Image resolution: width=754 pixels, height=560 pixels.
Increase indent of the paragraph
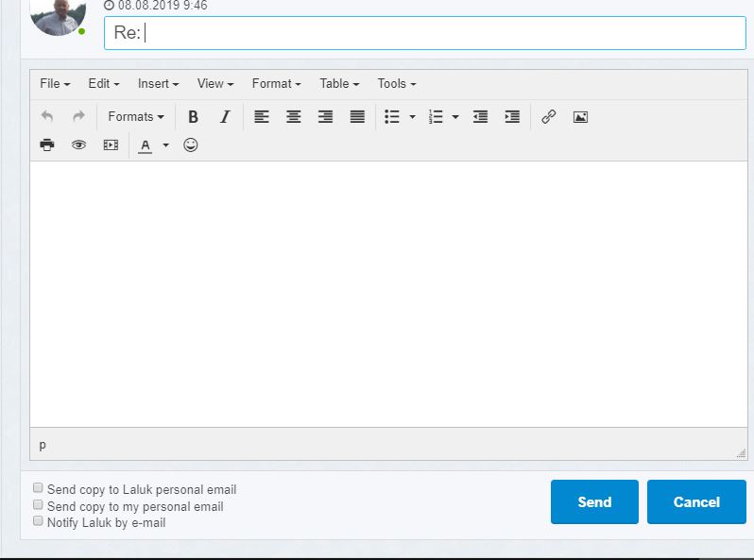click(512, 117)
